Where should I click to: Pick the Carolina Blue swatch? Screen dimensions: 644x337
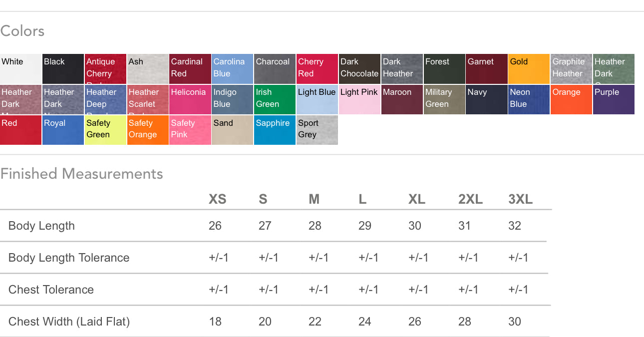(x=232, y=69)
